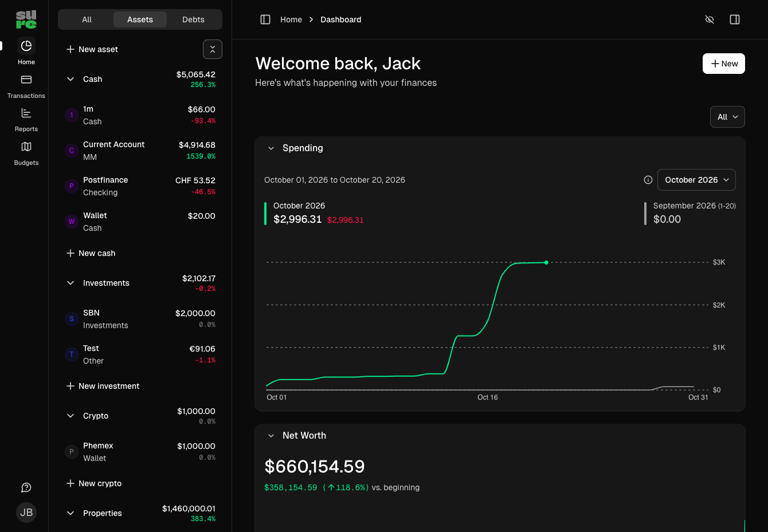Screen dimensions: 768x532
Task: Open the October 2026 period dropdown
Action: pyautogui.click(x=696, y=180)
